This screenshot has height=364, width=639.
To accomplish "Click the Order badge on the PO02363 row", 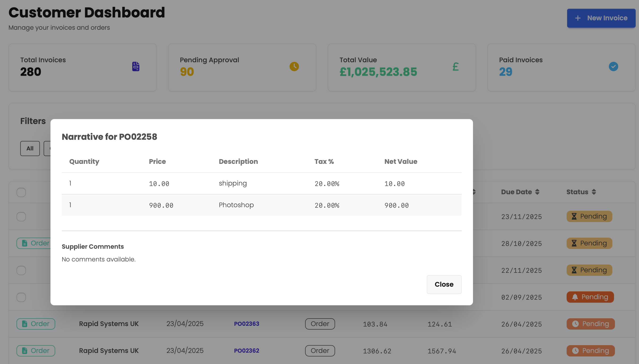I will click(320, 324).
